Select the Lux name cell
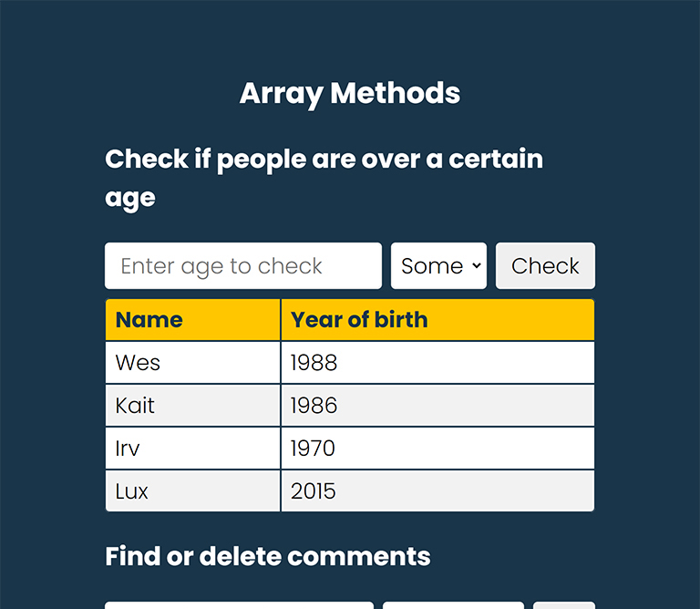700x609 pixels. pyautogui.click(x=193, y=491)
